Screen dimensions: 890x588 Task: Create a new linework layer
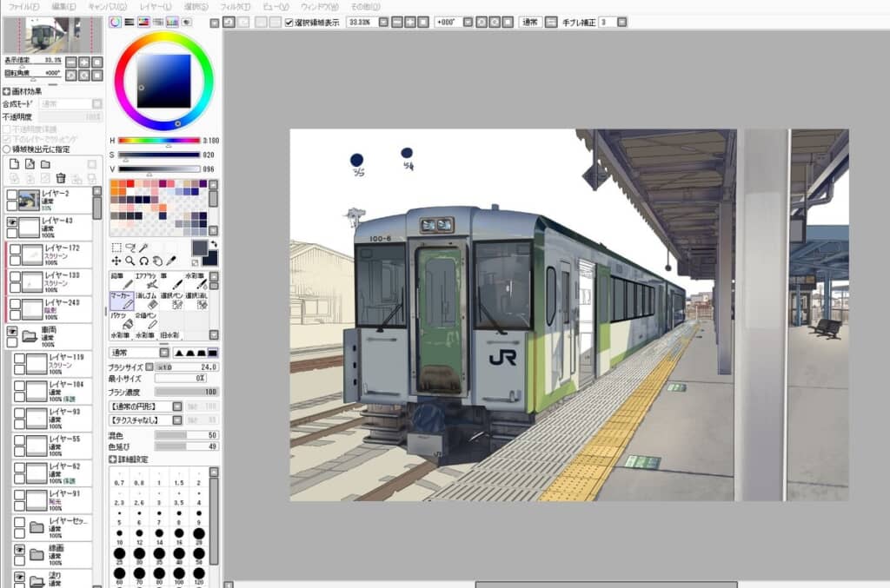pyautogui.click(x=30, y=164)
